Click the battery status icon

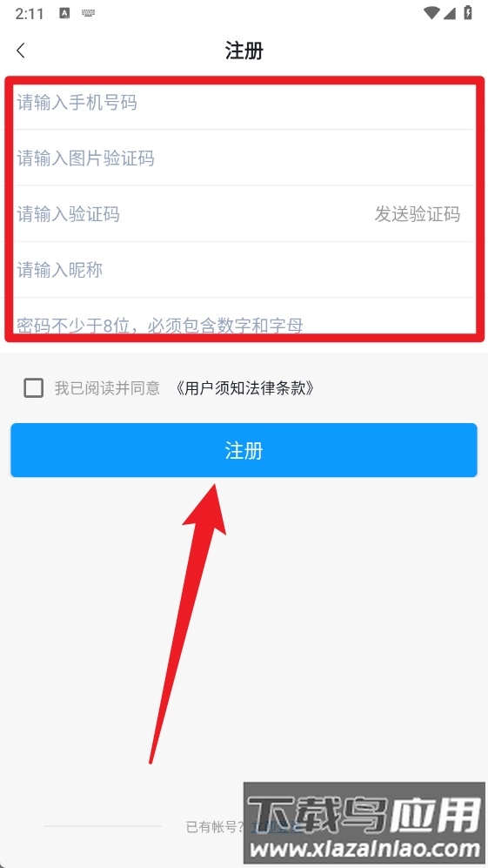[x=468, y=13]
